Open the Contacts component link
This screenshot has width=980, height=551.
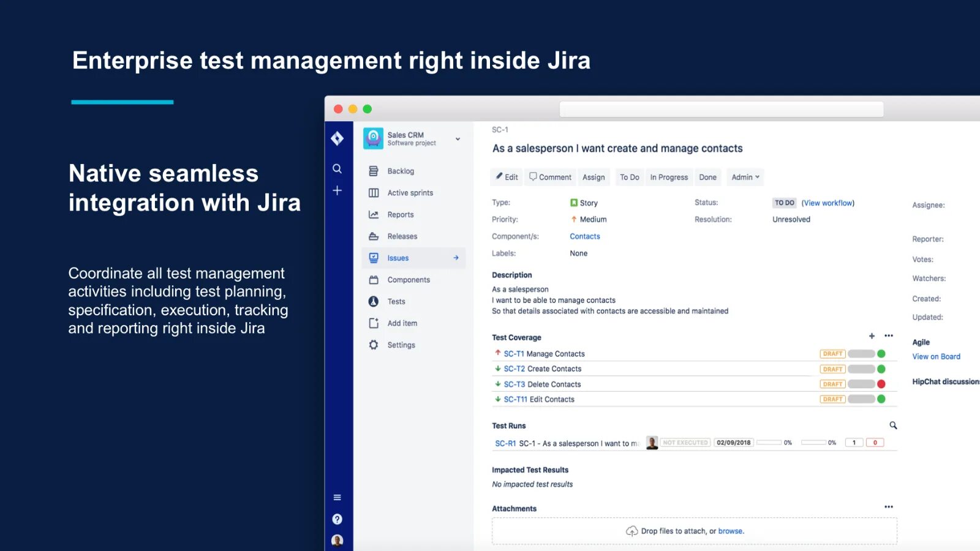point(585,236)
